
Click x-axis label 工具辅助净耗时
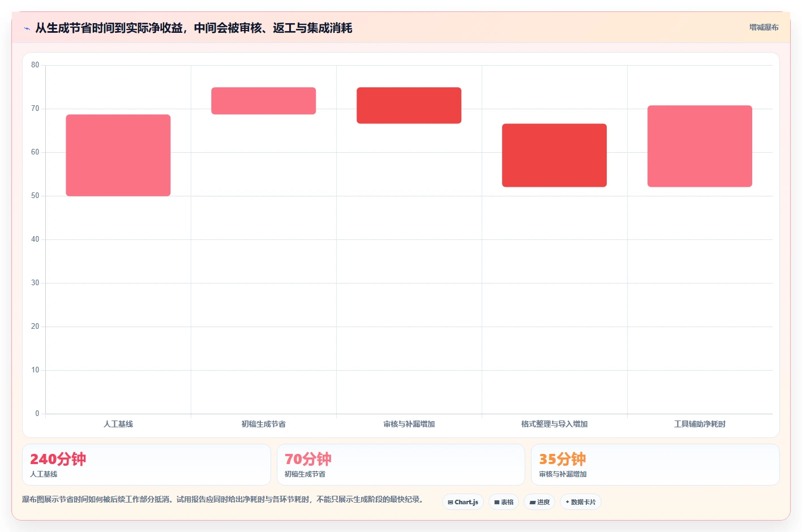tap(700, 424)
